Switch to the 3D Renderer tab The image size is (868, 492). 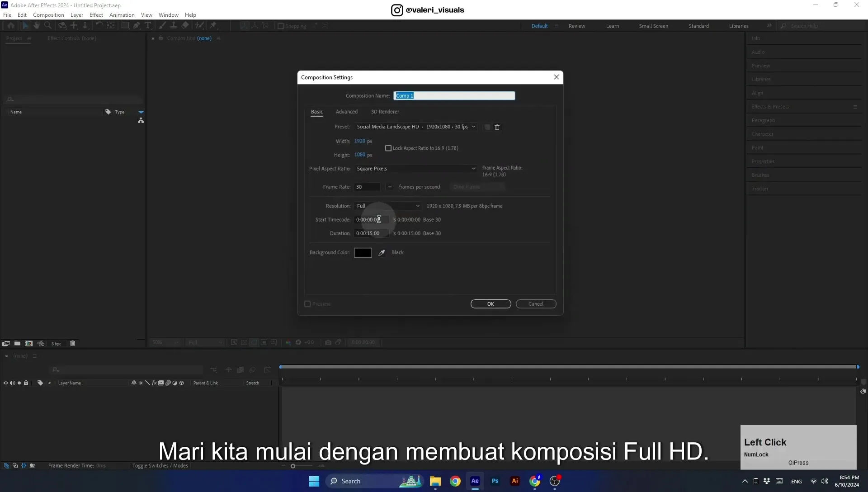click(x=385, y=112)
